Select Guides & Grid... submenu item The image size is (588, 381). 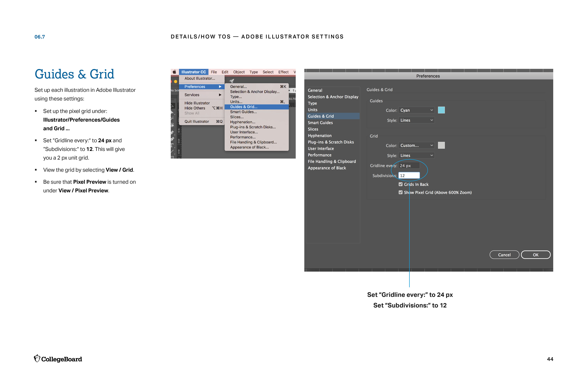point(256,107)
